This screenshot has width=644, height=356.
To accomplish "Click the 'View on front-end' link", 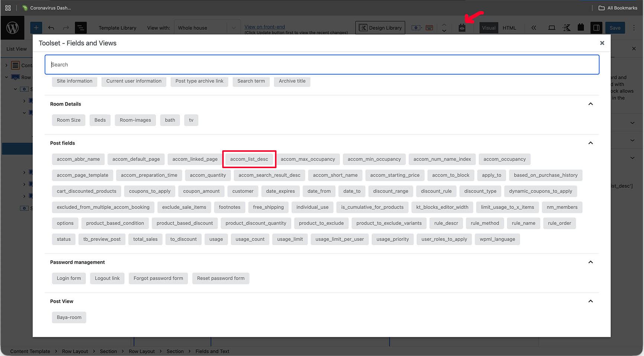I will point(265,27).
